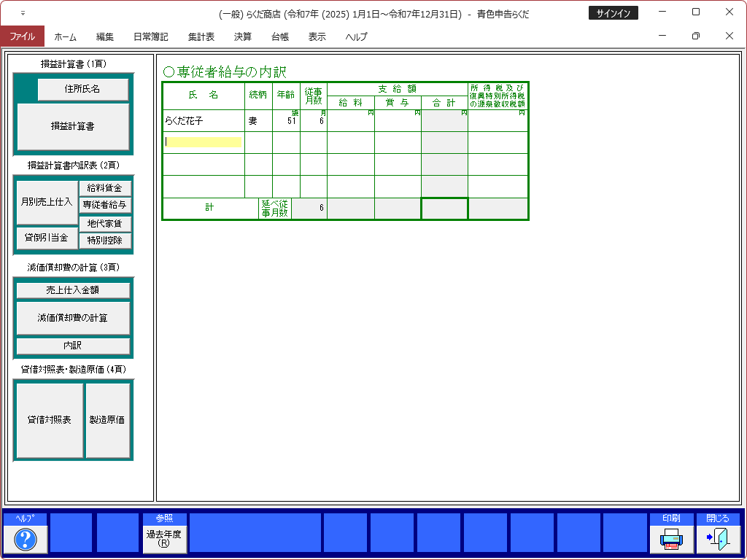Click the blue question mark Help icon
Image resolution: width=747 pixels, height=560 pixels.
(x=26, y=540)
